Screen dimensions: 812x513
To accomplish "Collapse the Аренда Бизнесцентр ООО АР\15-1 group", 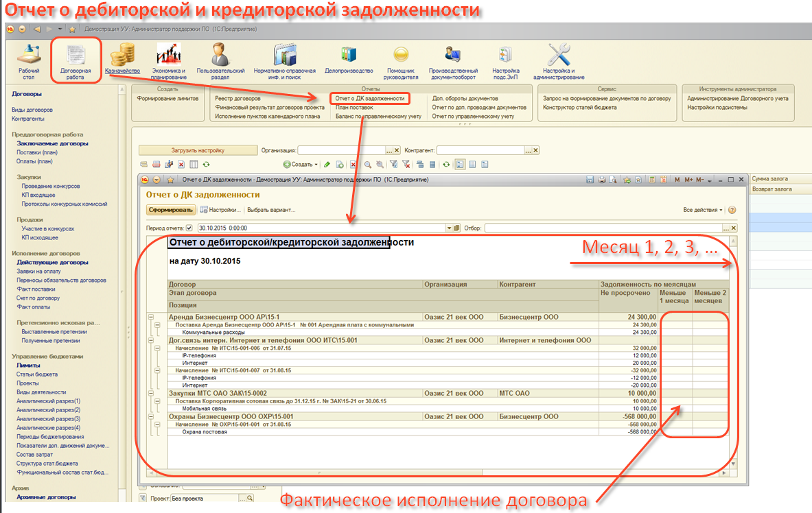I will click(x=152, y=317).
